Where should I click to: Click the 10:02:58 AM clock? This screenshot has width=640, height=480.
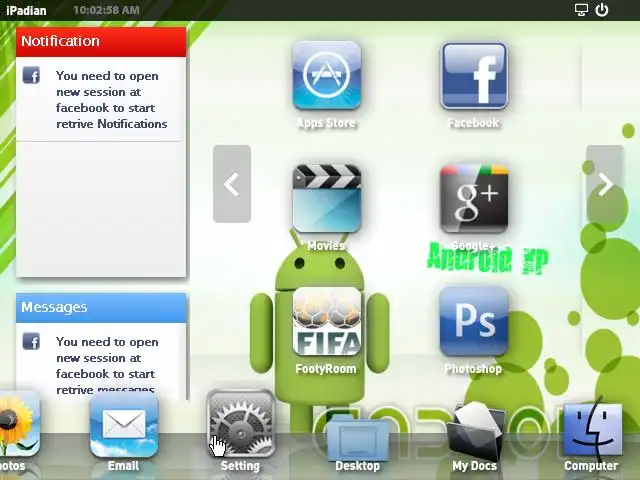pyautogui.click(x=106, y=10)
